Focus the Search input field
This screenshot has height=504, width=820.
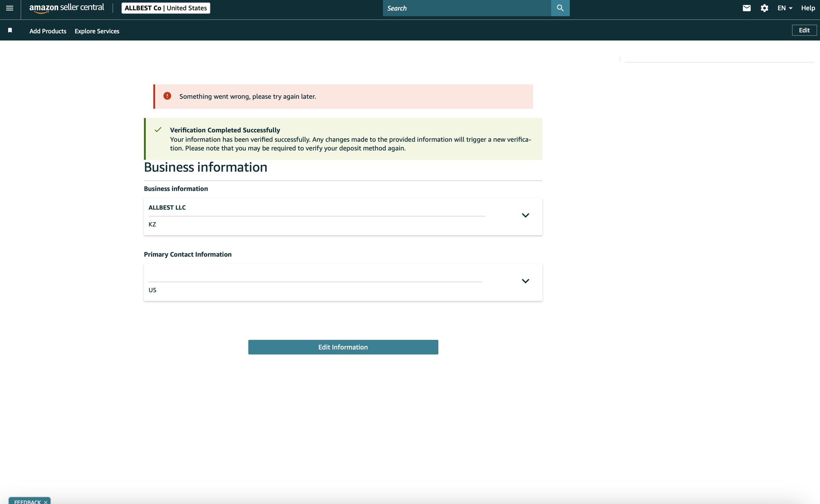click(467, 8)
